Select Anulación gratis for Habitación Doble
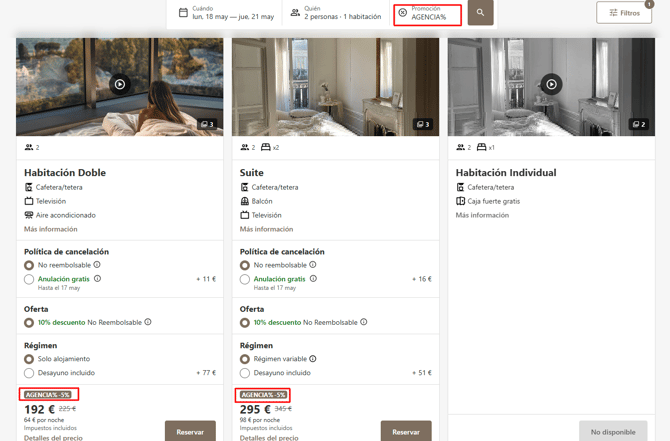This screenshot has height=441, width=670. click(29, 279)
